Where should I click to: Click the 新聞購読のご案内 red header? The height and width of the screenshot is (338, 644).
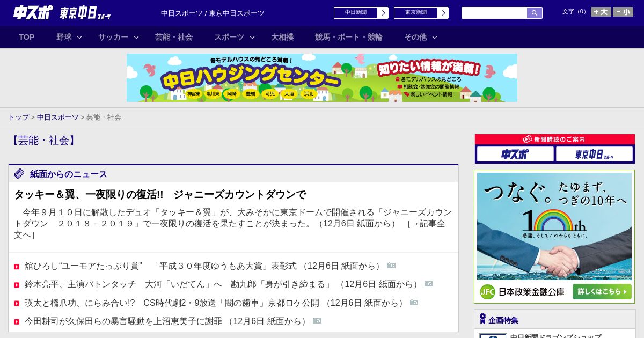pos(555,139)
